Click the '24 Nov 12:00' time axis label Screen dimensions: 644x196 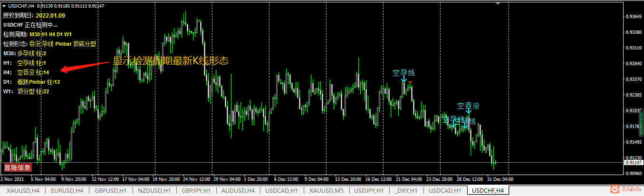tap(196, 179)
